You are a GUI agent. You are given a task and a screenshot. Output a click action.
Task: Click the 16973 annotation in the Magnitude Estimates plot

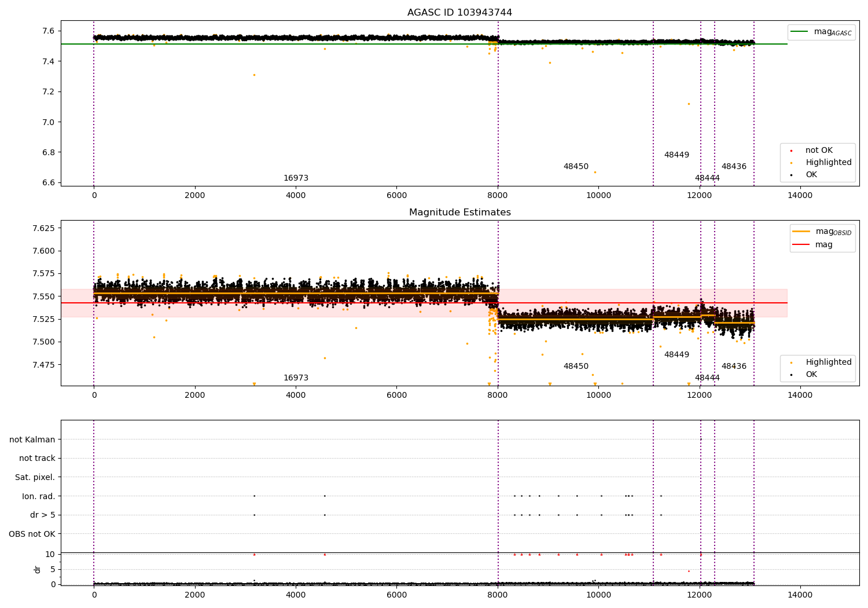(296, 378)
